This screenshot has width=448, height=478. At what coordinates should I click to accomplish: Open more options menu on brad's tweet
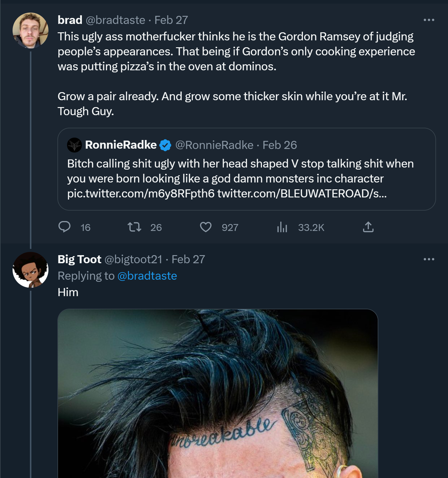(x=429, y=20)
